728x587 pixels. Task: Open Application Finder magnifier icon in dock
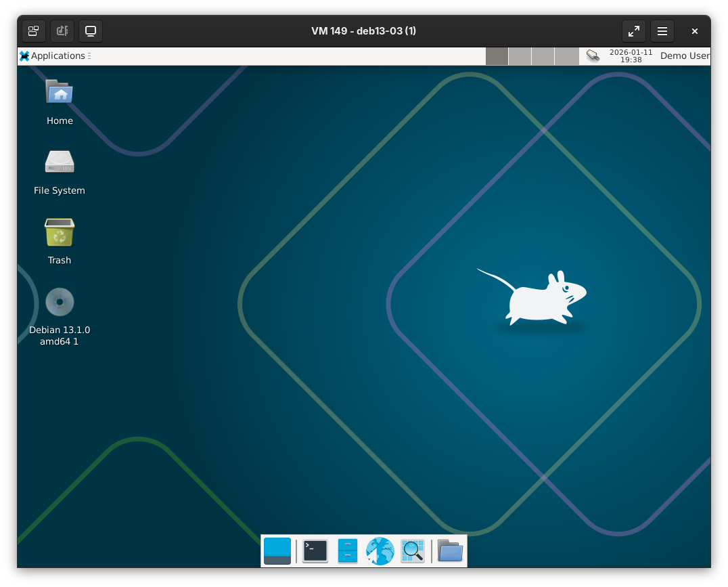[x=413, y=551]
